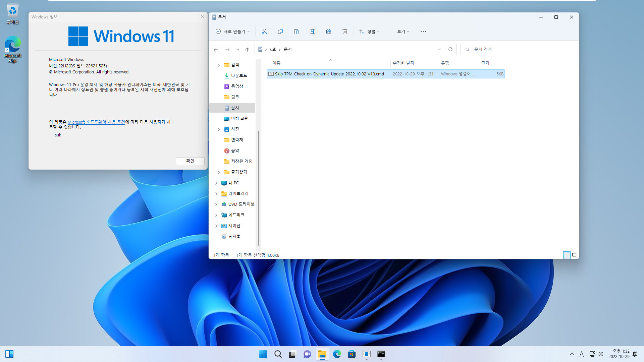Expand the 제어판 tree node
Screen dimensions: 644x362
(216, 226)
